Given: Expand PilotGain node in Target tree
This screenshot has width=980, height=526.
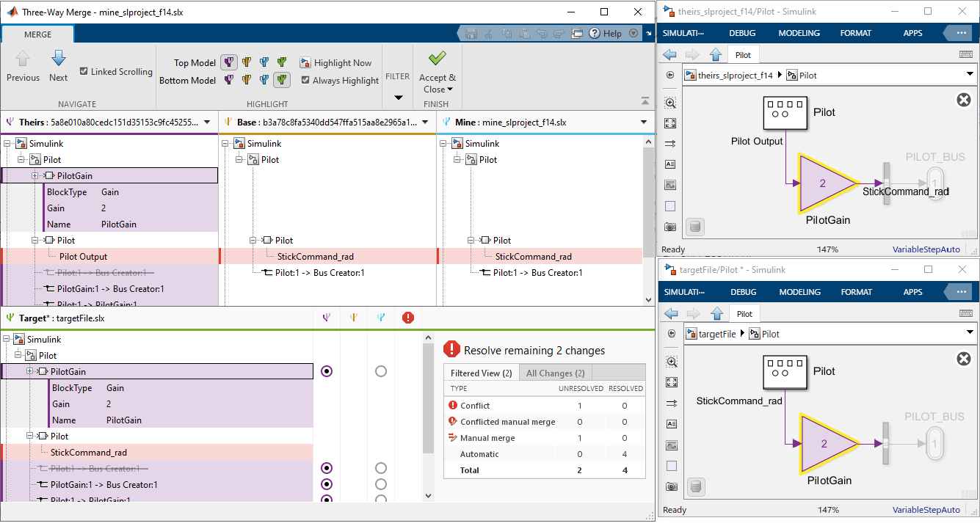Looking at the screenshot, I should pos(29,371).
